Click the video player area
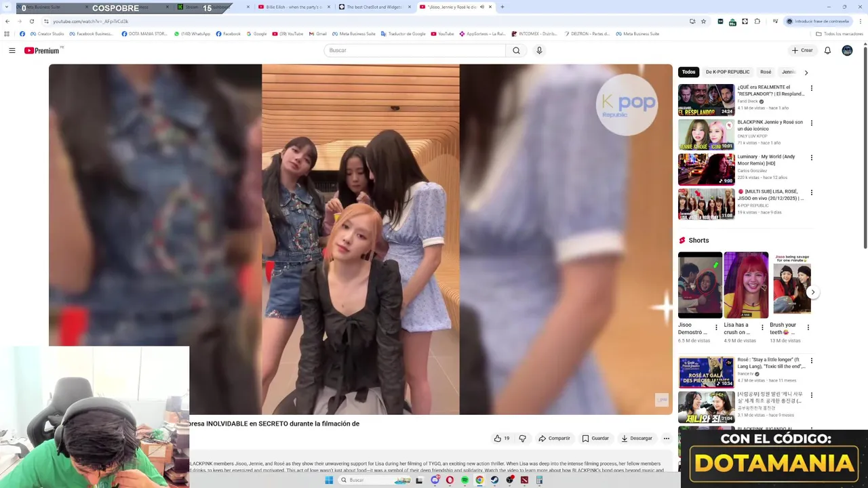This screenshot has height=488, width=868. click(361, 239)
